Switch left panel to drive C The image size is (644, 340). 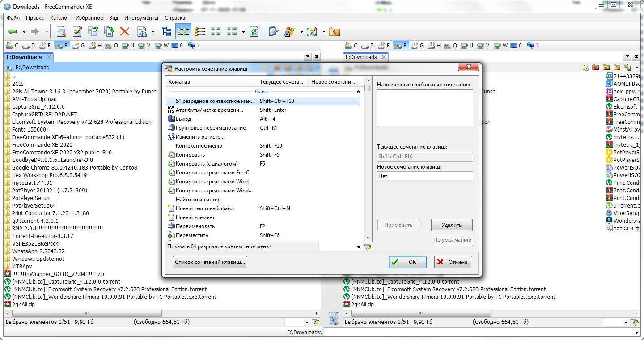tap(12, 45)
